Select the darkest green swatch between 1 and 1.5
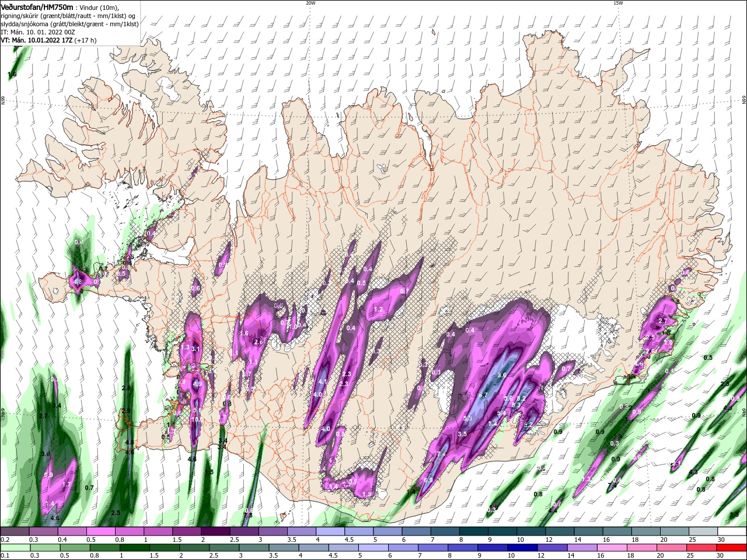The height and width of the screenshot is (560, 747). (x=134, y=548)
